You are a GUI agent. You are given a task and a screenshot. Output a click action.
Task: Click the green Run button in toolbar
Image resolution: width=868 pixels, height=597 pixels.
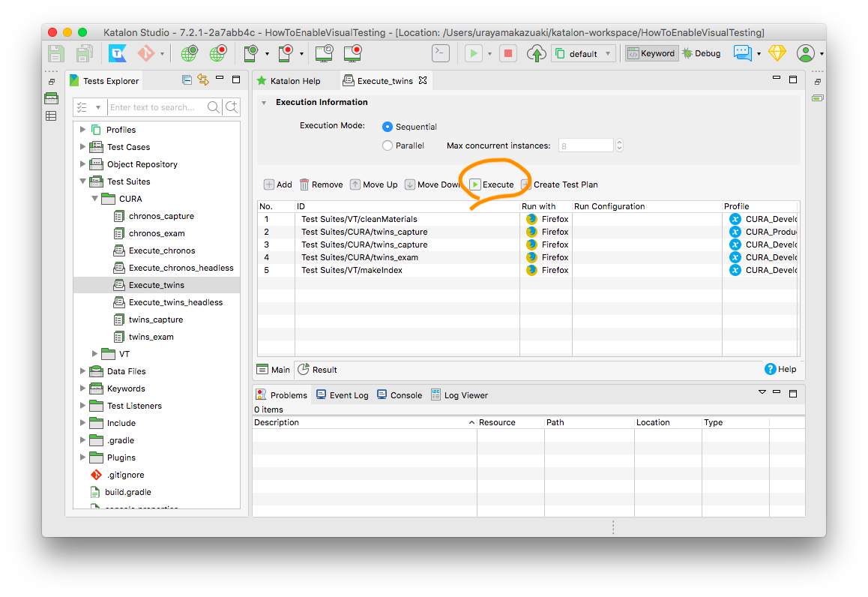473,54
